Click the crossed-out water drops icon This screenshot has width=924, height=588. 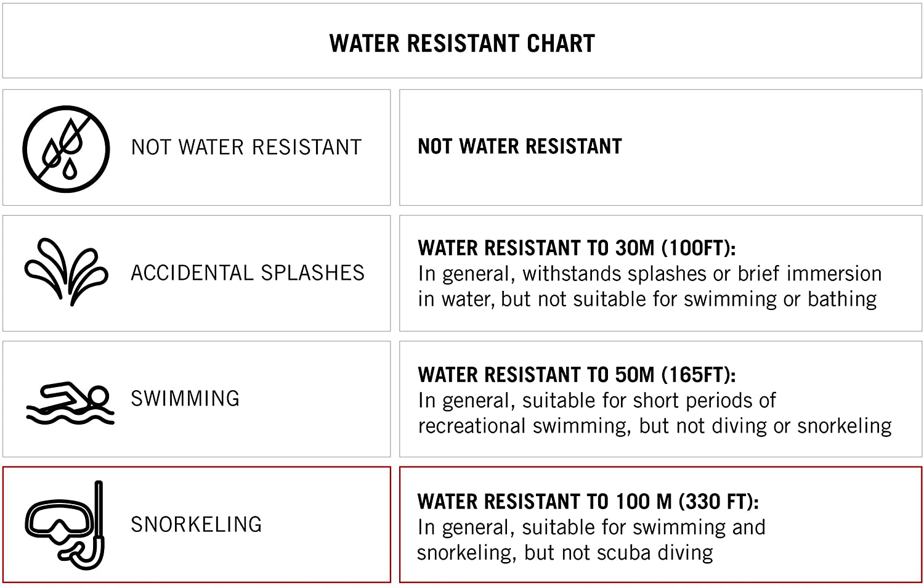point(66,149)
